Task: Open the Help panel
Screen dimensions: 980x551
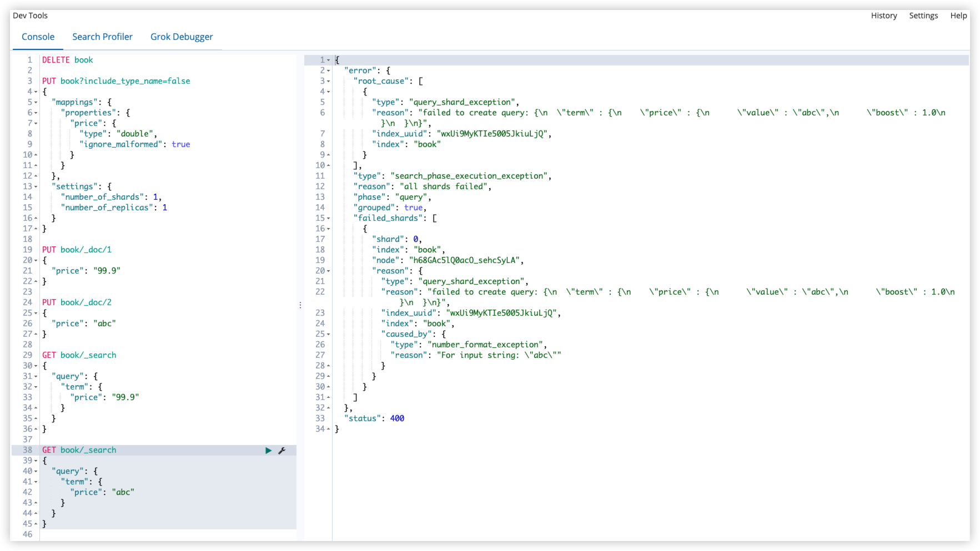Action: coord(958,16)
